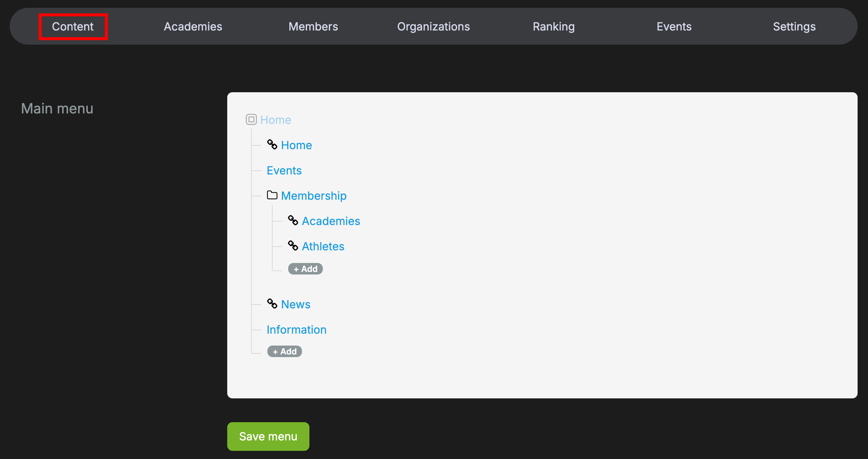Image resolution: width=868 pixels, height=459 pixels.
Task: Open the Organizations navigation tab
Action: pos(433,26)
